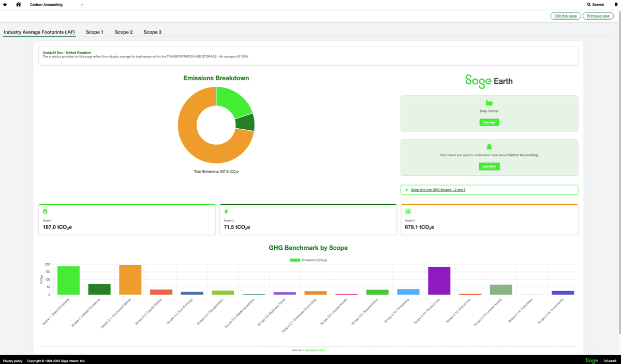
Task: Click the star favorites icon in the top bar
Action: [x=5, y=4]
